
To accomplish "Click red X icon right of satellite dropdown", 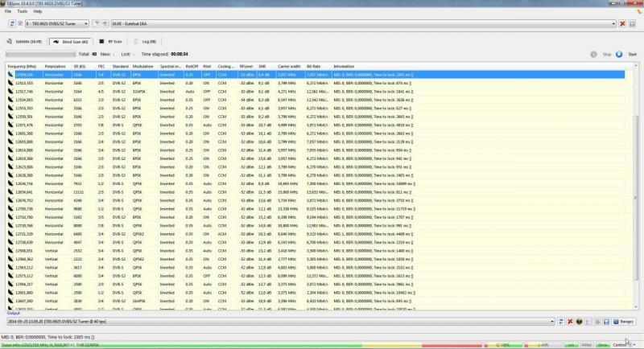I will pyautogui.click(x=623, y=24).
